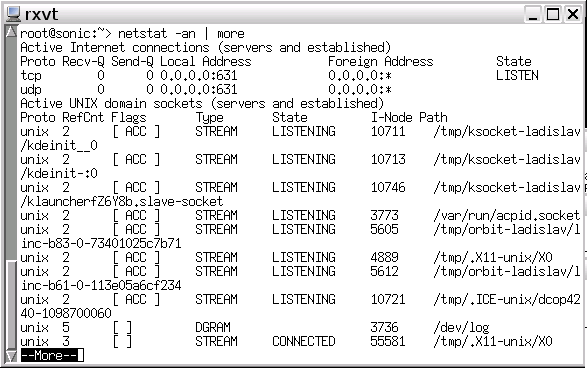The width and height of the screenshot is (587, 368).
Task: Click the 40-1098700060 continuation line
Action: point(66,313)
